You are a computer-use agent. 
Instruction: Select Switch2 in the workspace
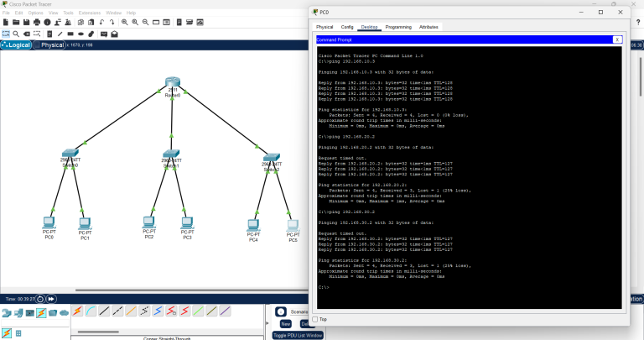coord(272,157)
